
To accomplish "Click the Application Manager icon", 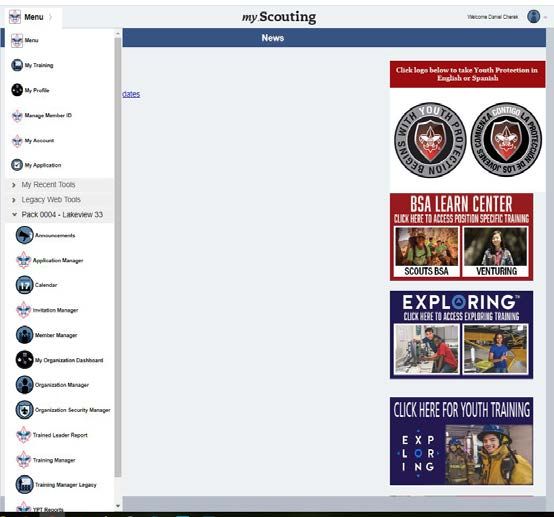I will 23,260.
